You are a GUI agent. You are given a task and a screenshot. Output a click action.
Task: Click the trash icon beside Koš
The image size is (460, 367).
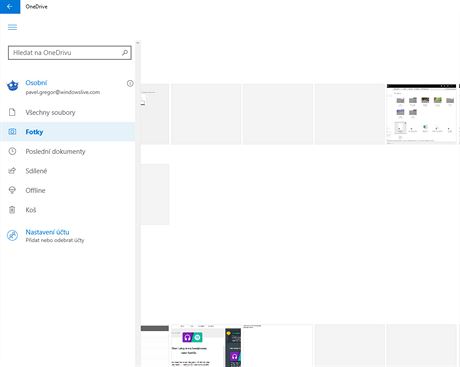(12, 210)
